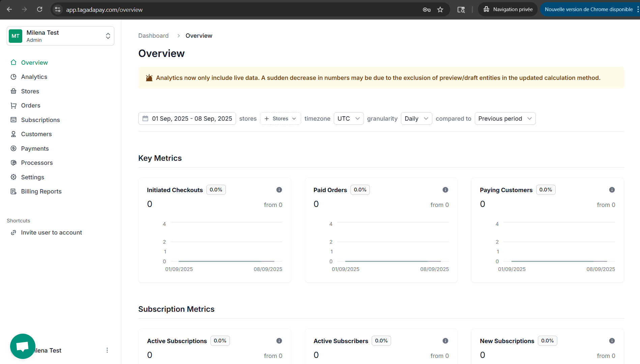Open the date range picker 01 Sep - 08 Sep
Screen dimensions: 640x364
point(187,118)
